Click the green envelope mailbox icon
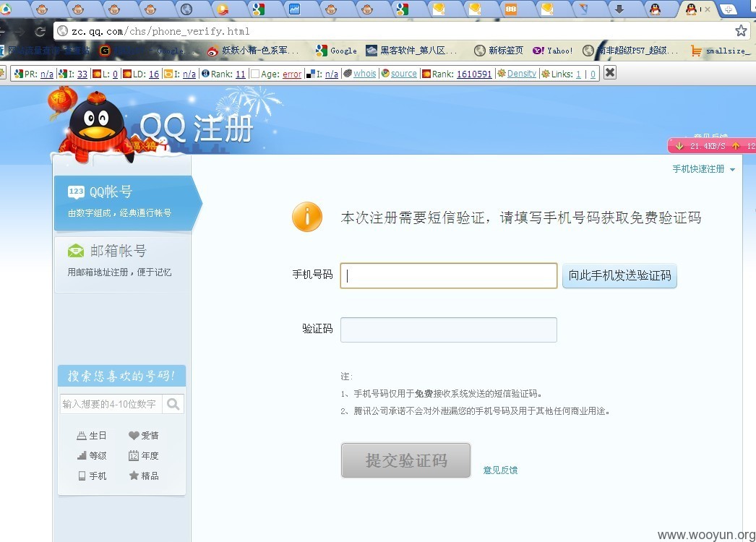Viewport: 756px width, 542px height. click(76, 251)
